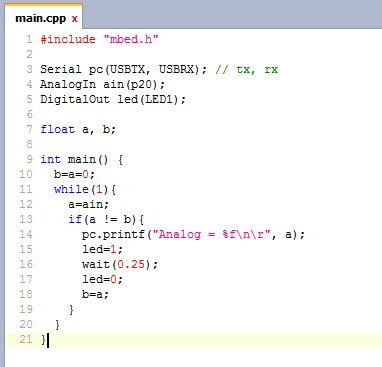Click line number 14 in gutter
382x367 pixels.
(x=26, y=234)
